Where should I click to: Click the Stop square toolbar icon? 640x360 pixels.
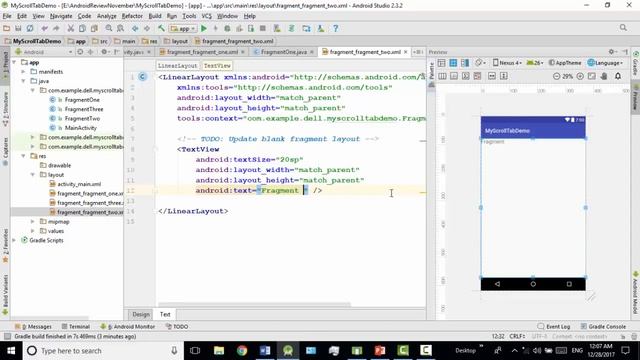click(x=263, y=29)
